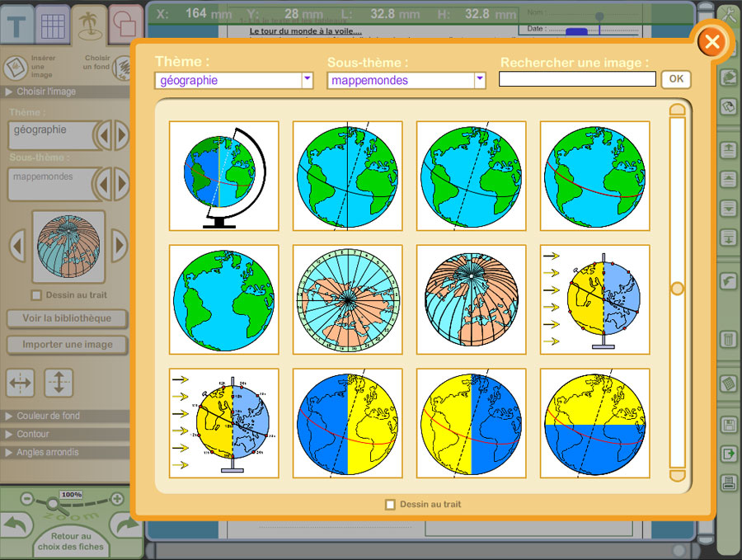This screenshot has width=742, height=560.
Task: Select the globe on stand thumbnail
Action: coord(224,176)
